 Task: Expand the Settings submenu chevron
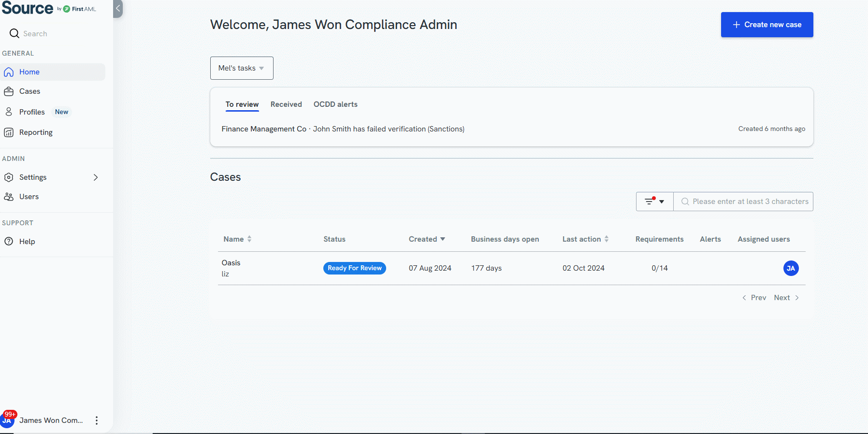(96, 177)
